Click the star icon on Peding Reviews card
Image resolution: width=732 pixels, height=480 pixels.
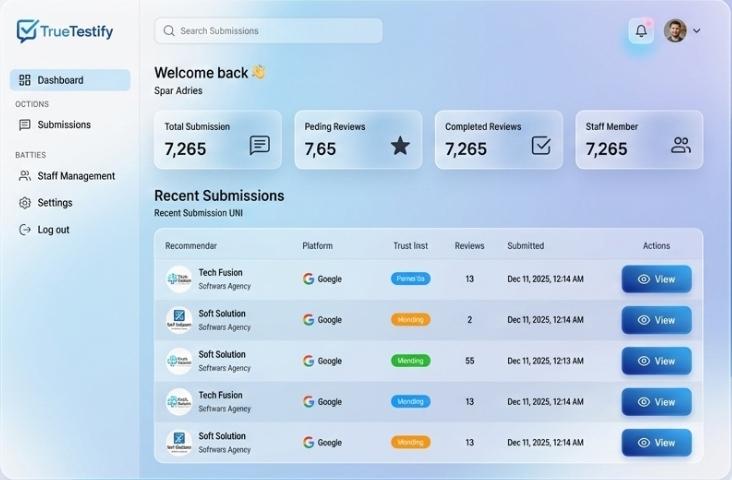pyautogui.click(x=400, y=145)
